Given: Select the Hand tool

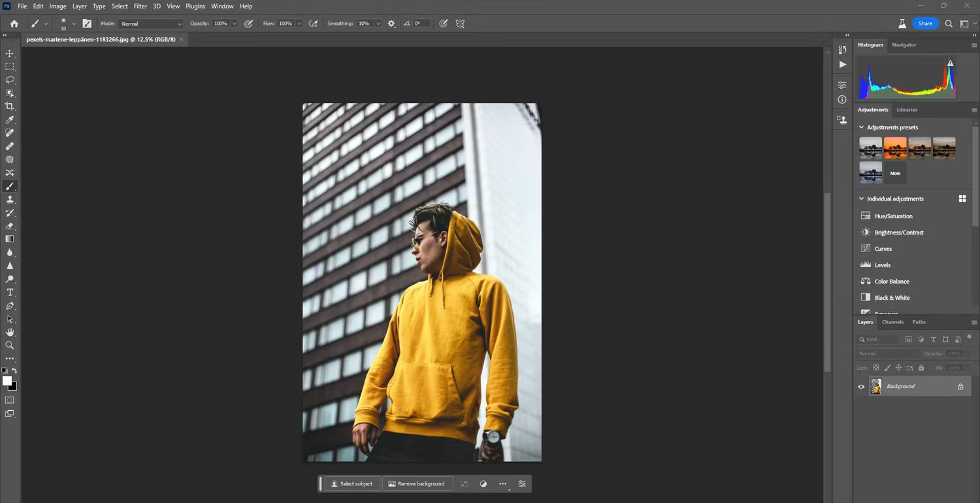Looking at the screenshot, I should tap(10, 332).
